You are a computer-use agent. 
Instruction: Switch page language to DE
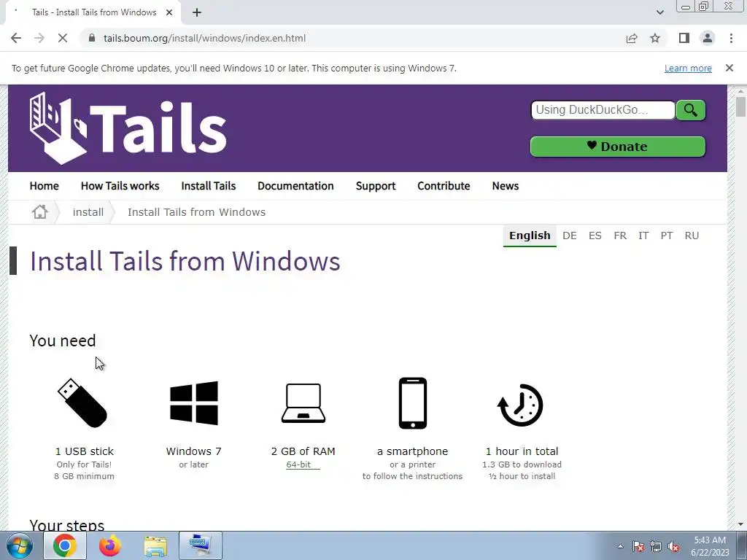(570, 236)
